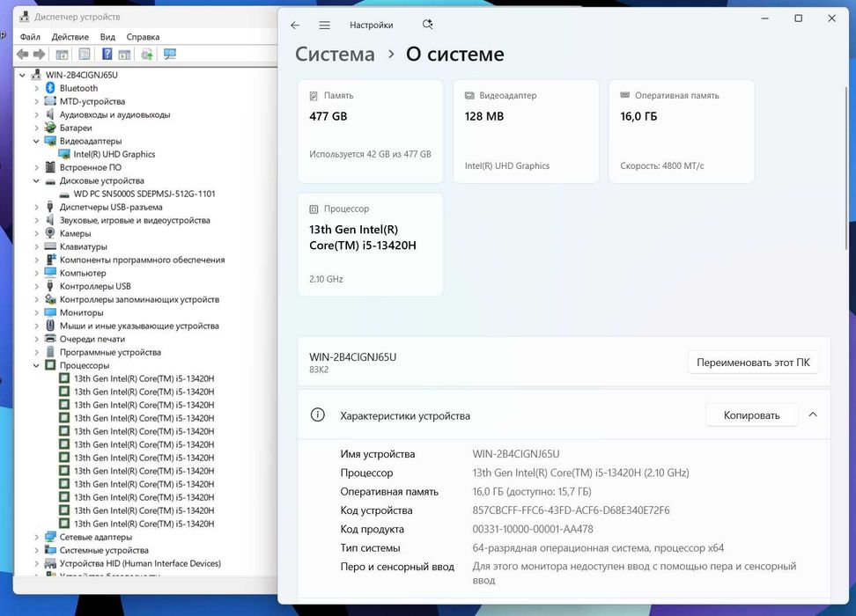Go to Система via the breadcrumb link
The width and height of the screenshot is (856, 616).
pyautogui.click(x=335, y=54)
